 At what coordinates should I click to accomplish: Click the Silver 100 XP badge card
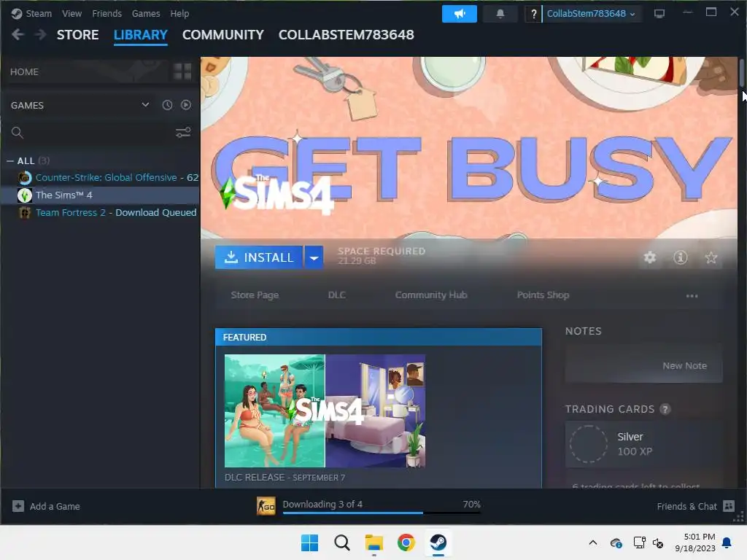[643, 444]
